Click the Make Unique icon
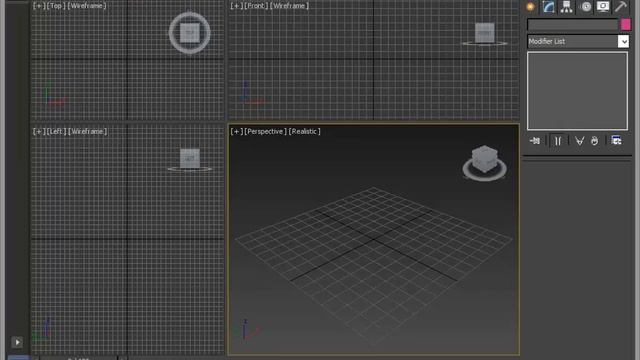Viewport: 640px width, 360px height. click(579, 141)
